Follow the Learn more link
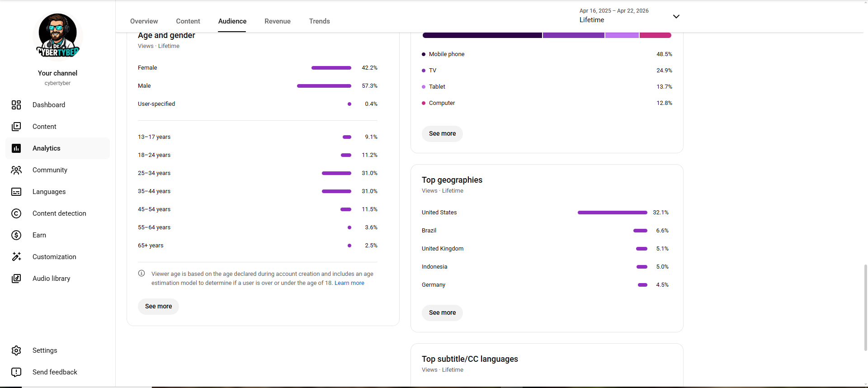This screenshot has width=868, height=388. pos(349,283)
